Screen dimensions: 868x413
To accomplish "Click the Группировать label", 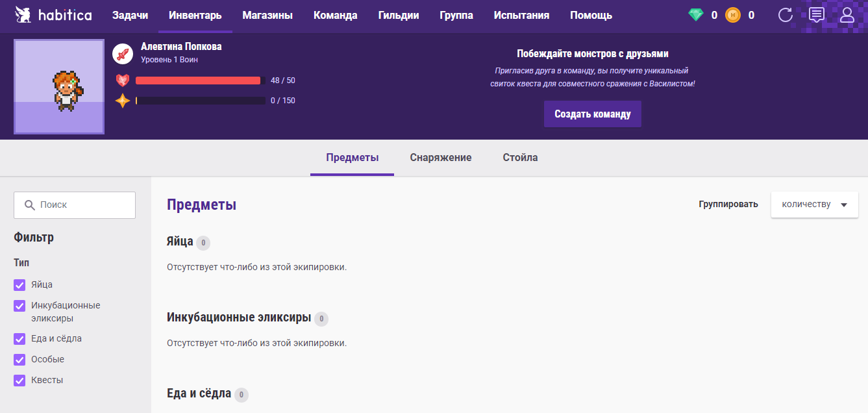I will click(x=728, y=205).
